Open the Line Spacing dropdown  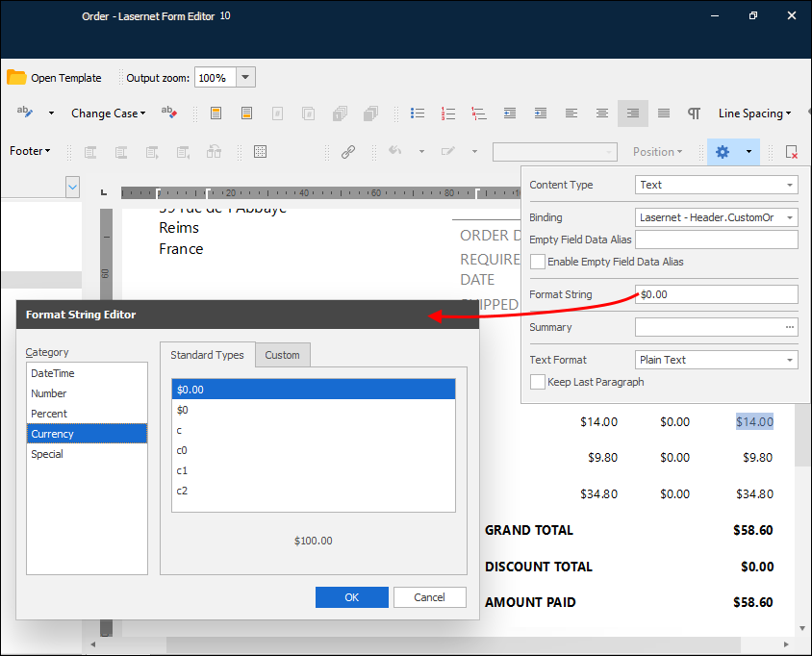[x=754, y=114]
